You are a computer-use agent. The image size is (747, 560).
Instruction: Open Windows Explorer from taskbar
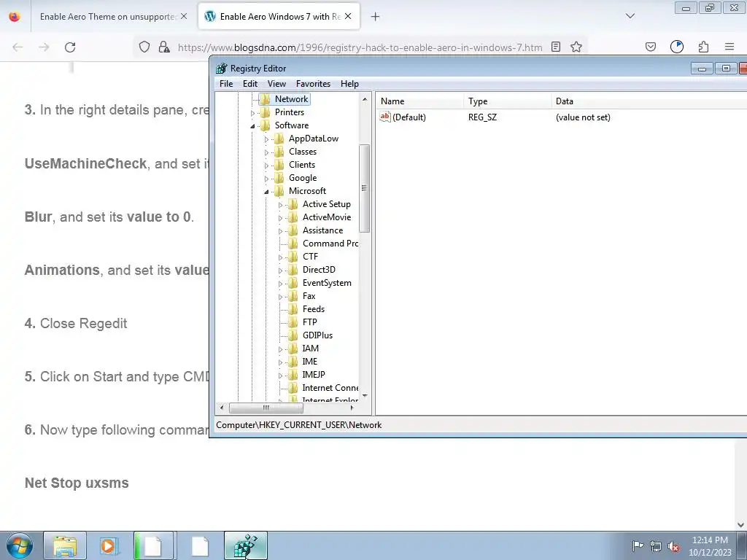coord(65,545)
